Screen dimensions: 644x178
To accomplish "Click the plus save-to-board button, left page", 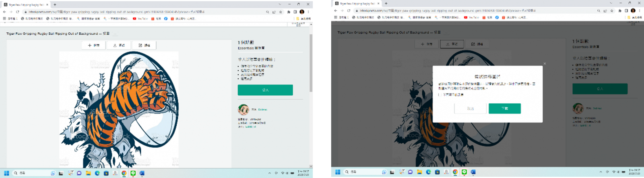I will [93, 45].
